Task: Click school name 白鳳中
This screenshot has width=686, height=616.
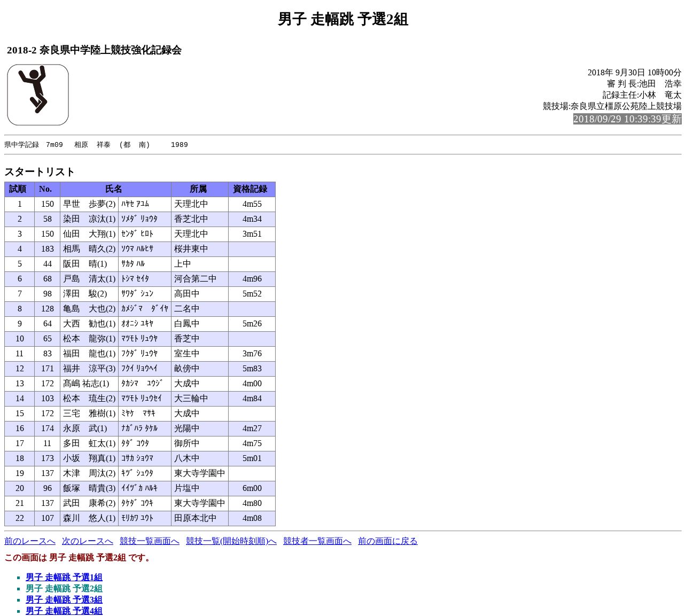Action: (187, 324)
